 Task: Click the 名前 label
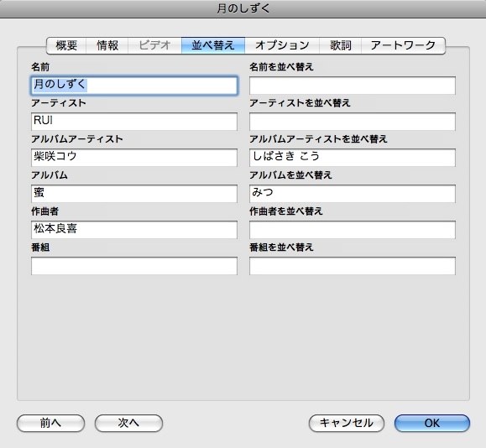[40, 67]
